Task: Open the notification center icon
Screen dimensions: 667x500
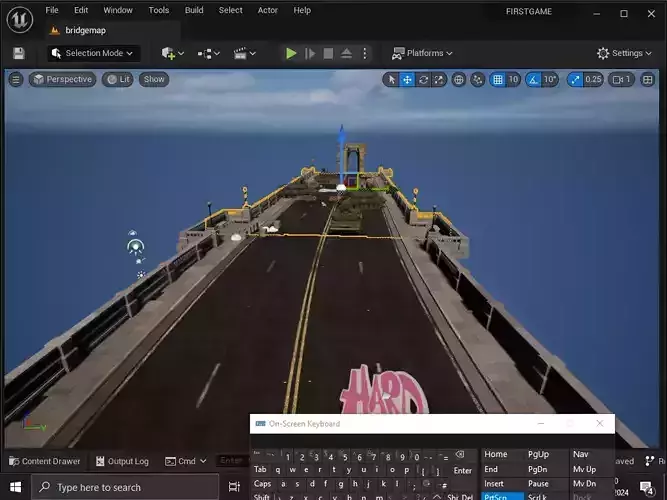Action: tap(647, 488)
